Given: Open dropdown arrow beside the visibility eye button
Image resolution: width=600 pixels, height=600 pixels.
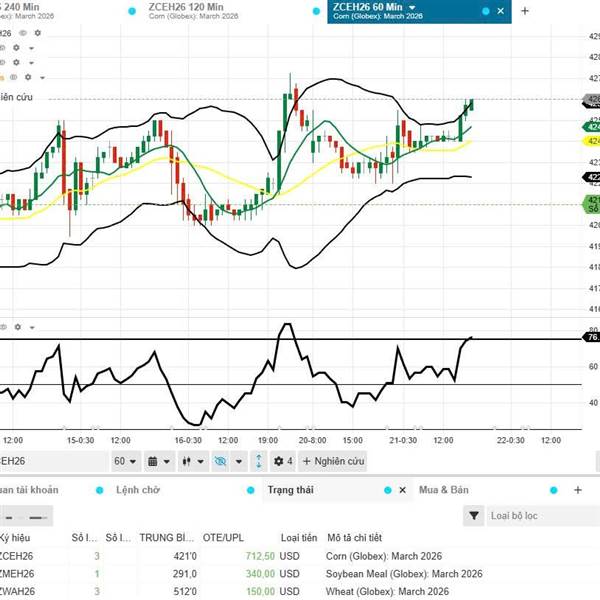Looking at the screenshot, I should [x=238, y=461].
